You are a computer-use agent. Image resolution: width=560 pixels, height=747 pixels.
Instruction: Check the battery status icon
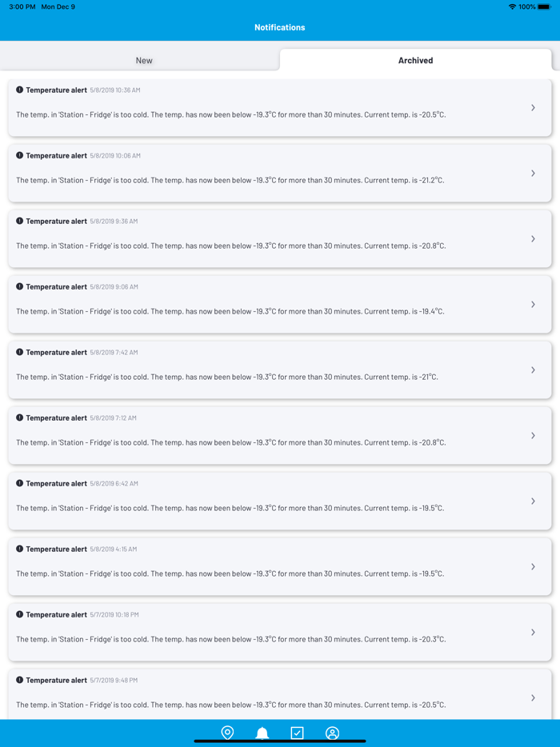point(544,7)
